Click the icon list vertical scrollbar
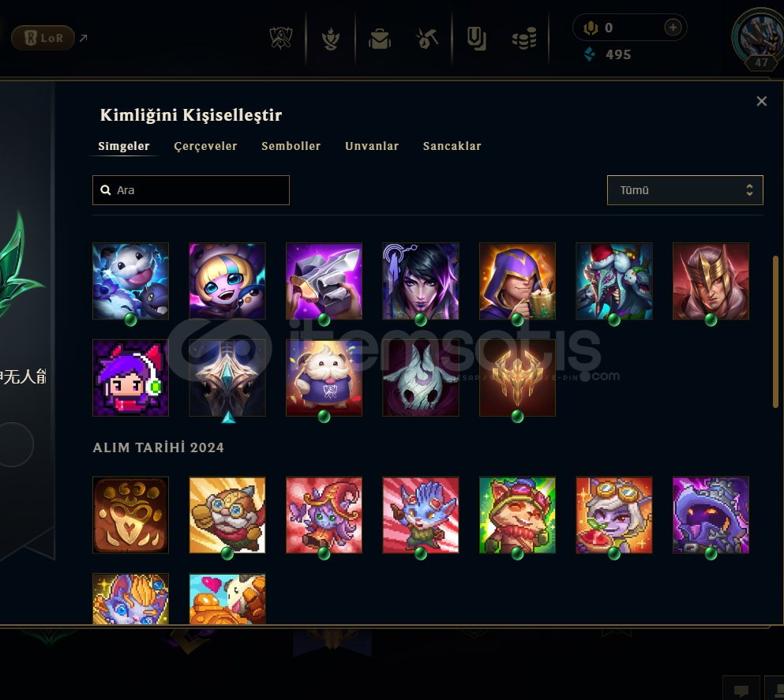The width and height of the screenshot is (784, 700). pyautogui.click(x=775, y=331)
